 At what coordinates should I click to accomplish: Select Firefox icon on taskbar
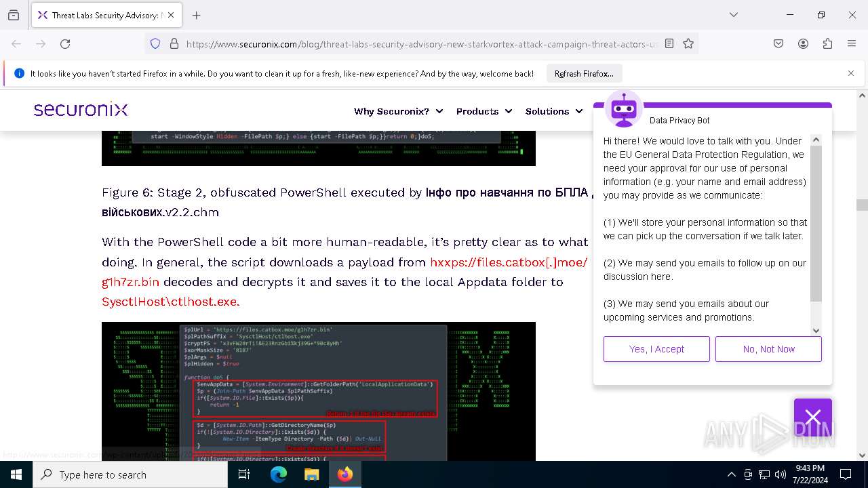click(345, 474)
